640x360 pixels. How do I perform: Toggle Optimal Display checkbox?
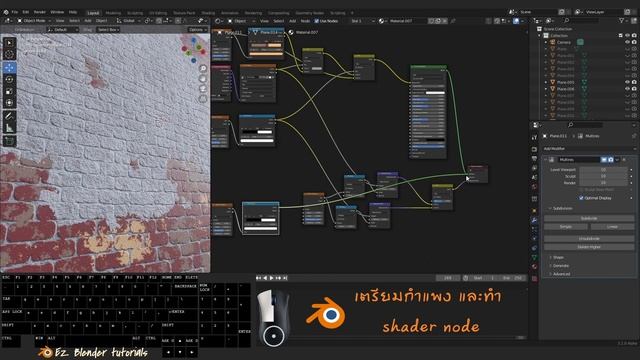click(581, 198)
